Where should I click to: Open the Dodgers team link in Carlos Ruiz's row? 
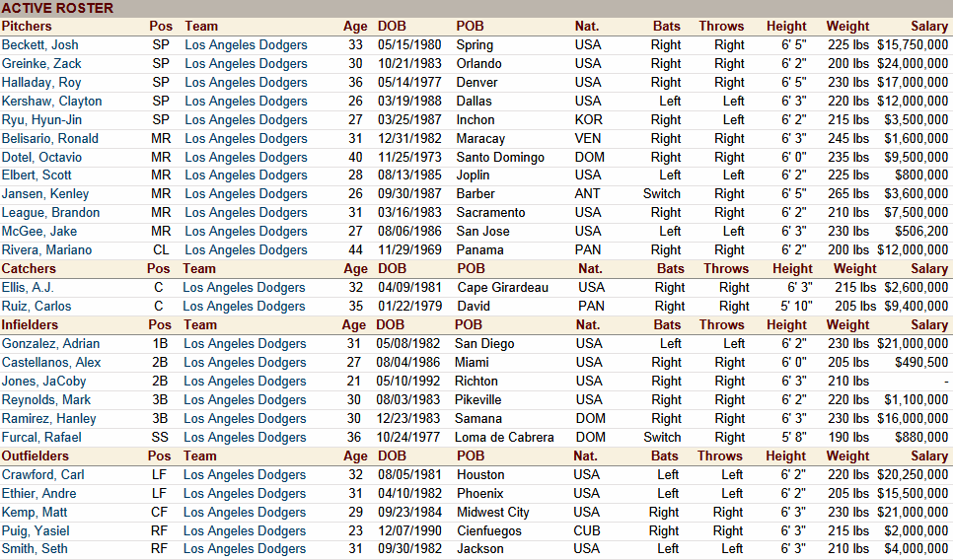tap(244, 306)
